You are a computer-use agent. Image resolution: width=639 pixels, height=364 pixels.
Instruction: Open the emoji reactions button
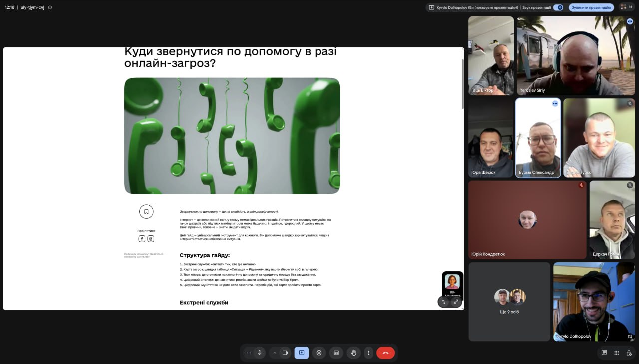[x=319, y=353]
